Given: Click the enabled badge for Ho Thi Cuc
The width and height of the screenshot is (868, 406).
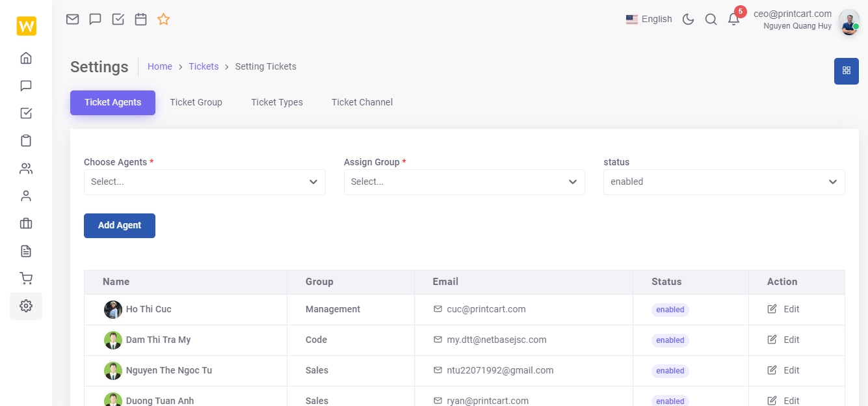Looking at the screenshot, I should [x=670, y=310].
